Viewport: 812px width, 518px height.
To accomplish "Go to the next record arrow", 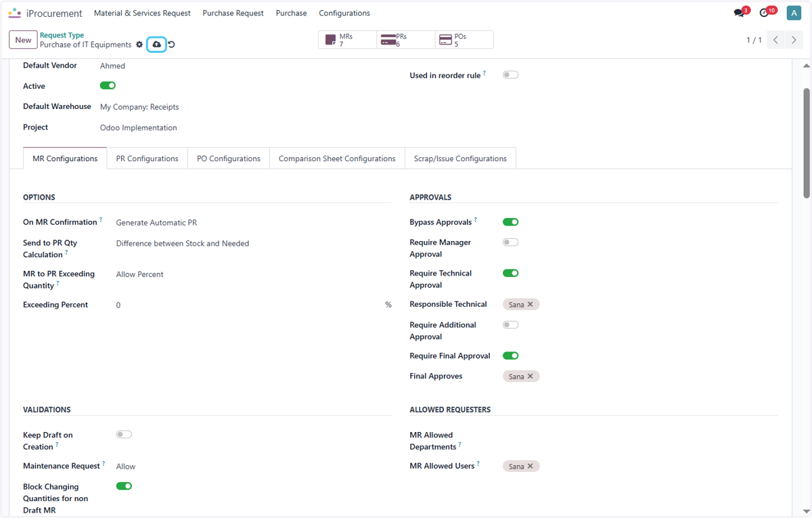I will point(794,40).
